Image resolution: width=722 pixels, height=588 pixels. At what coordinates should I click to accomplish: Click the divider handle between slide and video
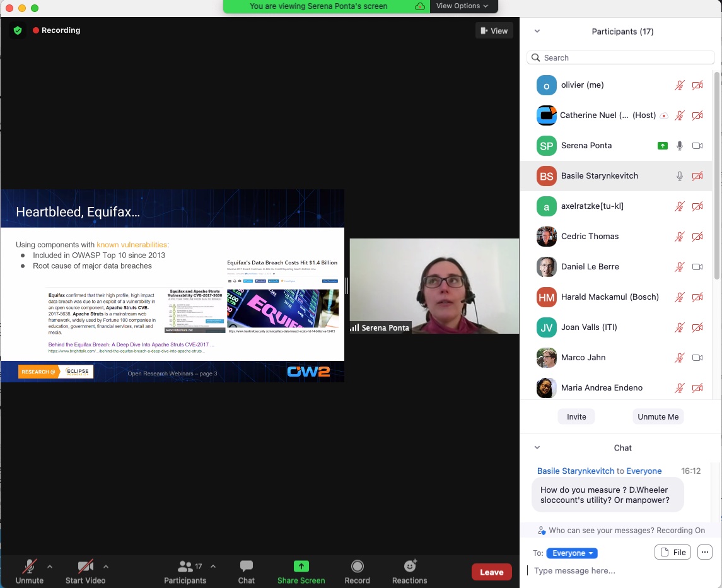click(x=347, y=286)
